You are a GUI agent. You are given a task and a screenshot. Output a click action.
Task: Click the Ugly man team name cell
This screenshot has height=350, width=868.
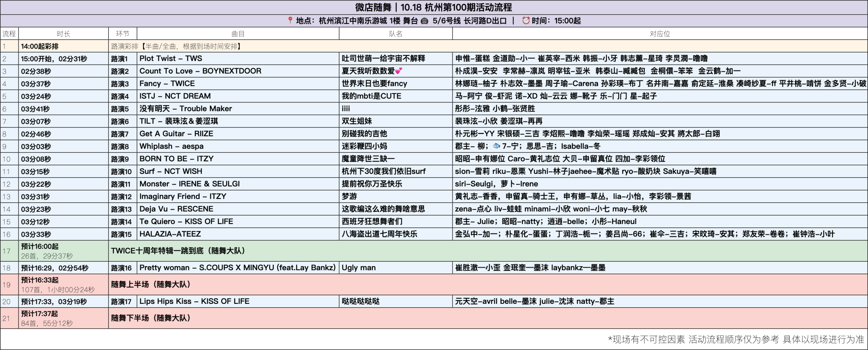(x=395, y=268)
